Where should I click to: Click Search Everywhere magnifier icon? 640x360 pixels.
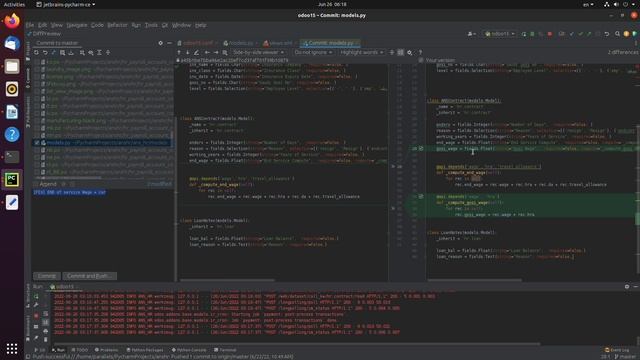[x=617, y=34]
